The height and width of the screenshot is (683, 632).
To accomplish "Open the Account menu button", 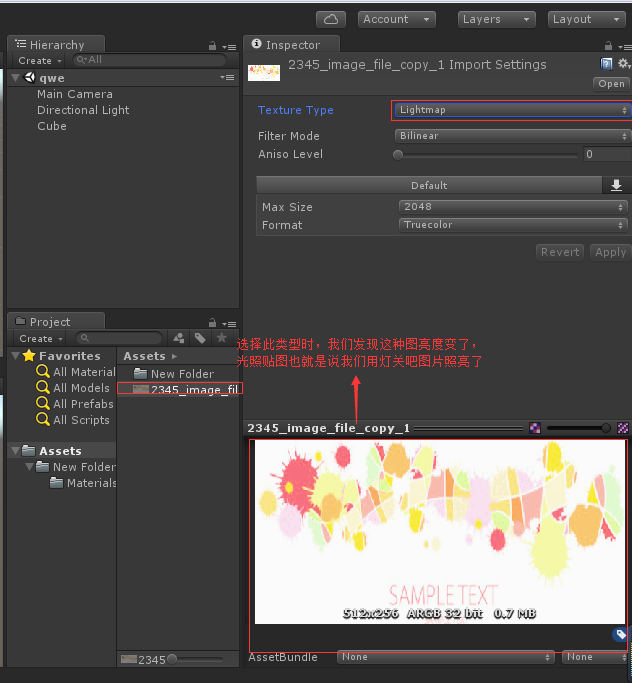I will (x=397, y=19).
